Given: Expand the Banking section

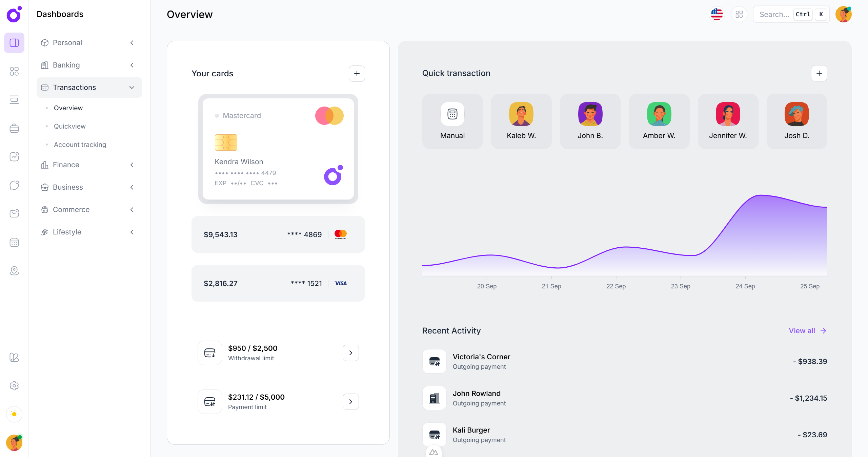Looking at the screenshot, I should click(x=132, y=65).
